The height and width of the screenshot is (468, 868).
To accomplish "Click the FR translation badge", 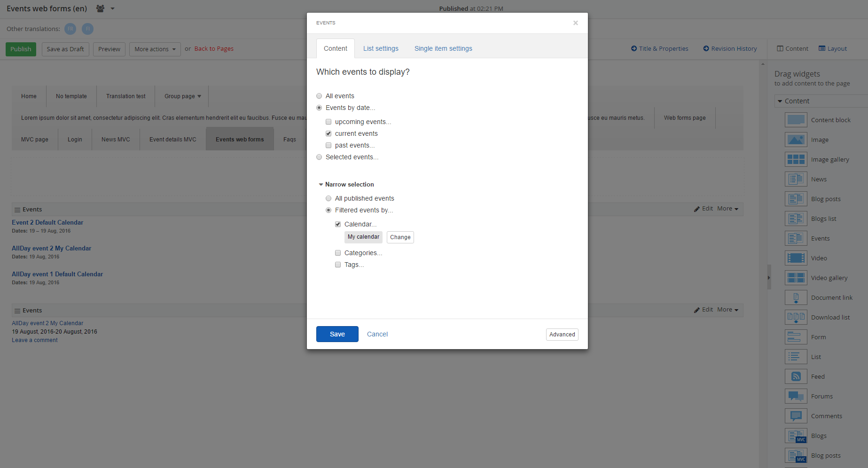I will [x=70, y=29].
